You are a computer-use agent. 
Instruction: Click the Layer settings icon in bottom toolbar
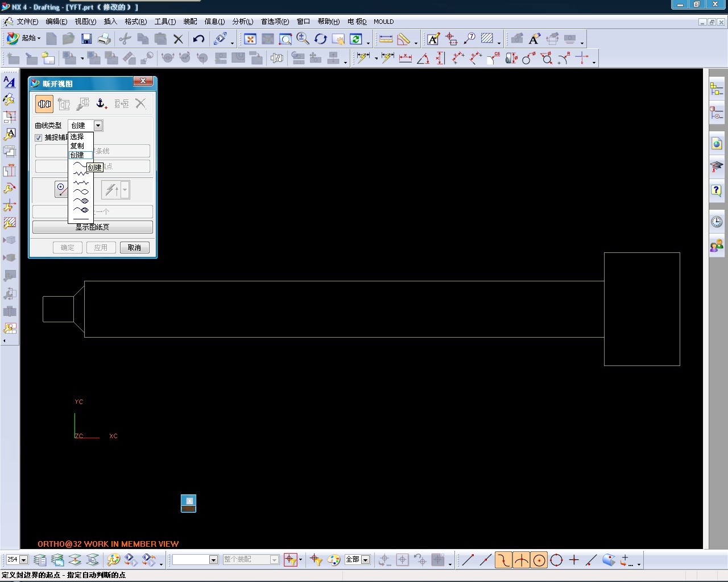pos(40,560)
